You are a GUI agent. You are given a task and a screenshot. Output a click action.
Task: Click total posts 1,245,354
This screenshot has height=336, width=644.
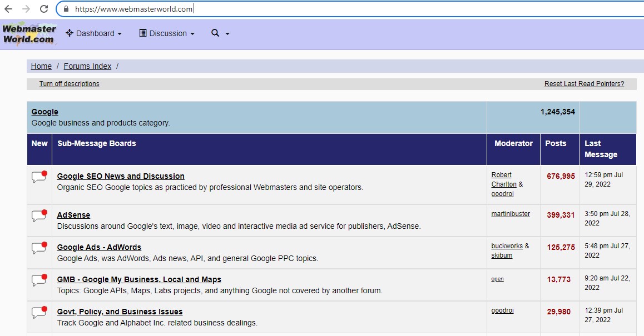(557, 112)
